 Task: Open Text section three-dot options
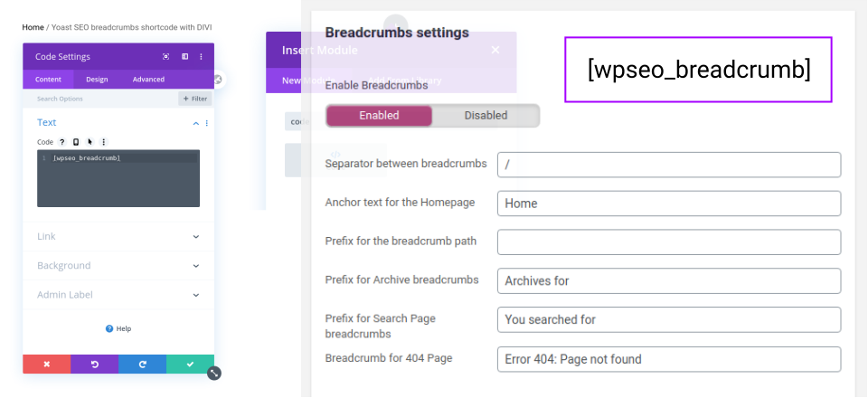206,123
